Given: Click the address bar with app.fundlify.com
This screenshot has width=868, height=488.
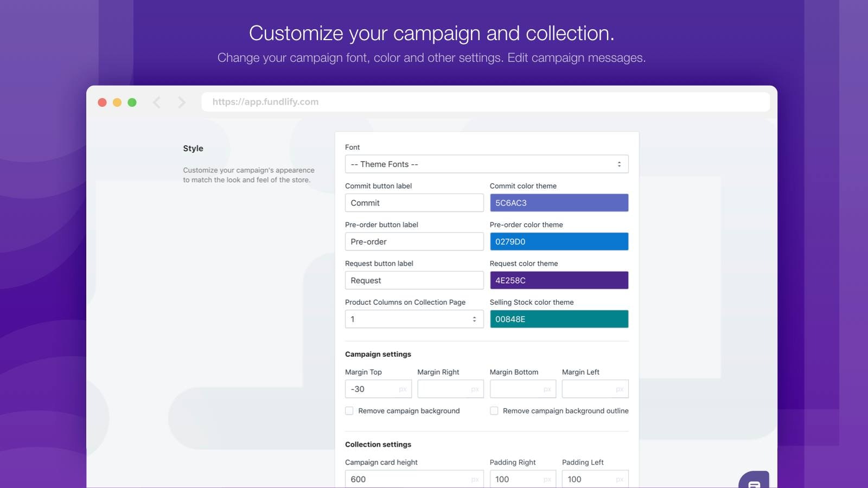Looking at the screenshot, I should tap(486, 102).
